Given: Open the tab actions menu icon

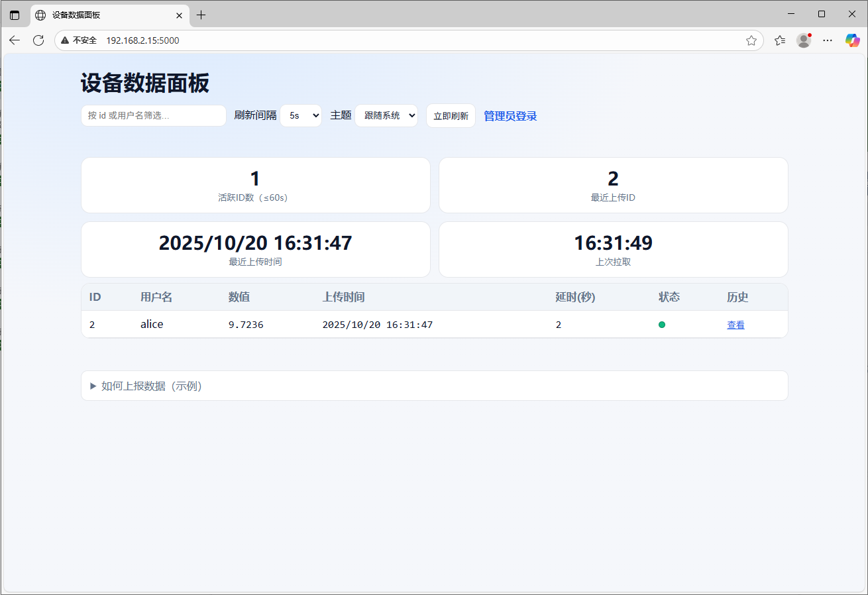Looking at the screenshot, I should coord(15,15).
